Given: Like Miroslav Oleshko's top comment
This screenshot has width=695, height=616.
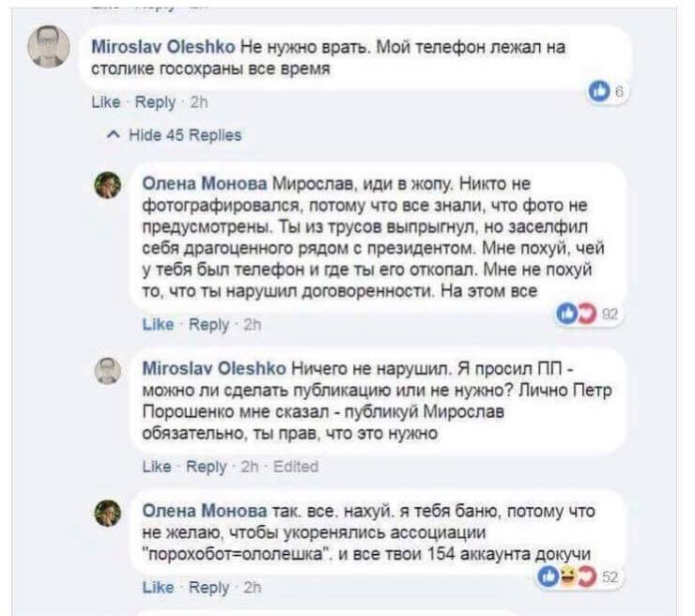Looking at the screenshot, I should pyautogui.click(x=105, y=102).
